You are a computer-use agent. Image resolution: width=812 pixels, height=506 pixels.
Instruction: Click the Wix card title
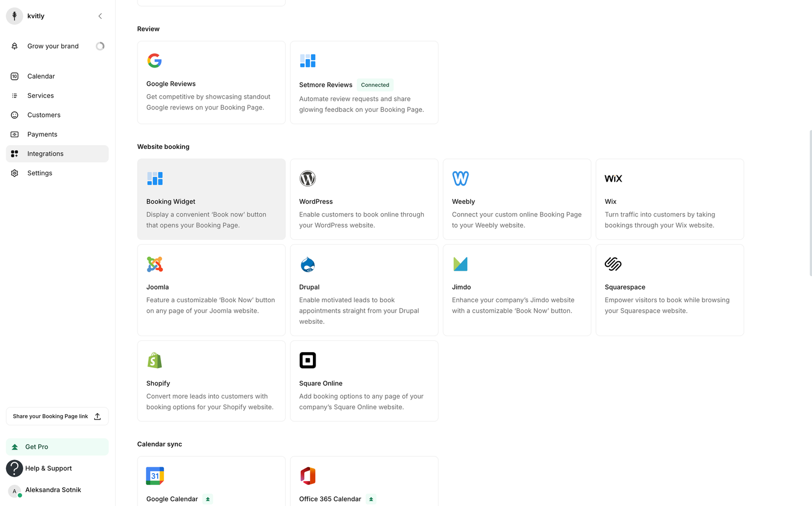pyautogui.click(x=610, y=202)
